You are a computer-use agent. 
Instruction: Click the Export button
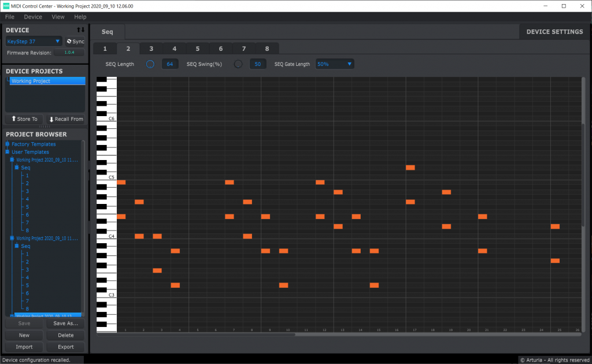click(65, 347)
